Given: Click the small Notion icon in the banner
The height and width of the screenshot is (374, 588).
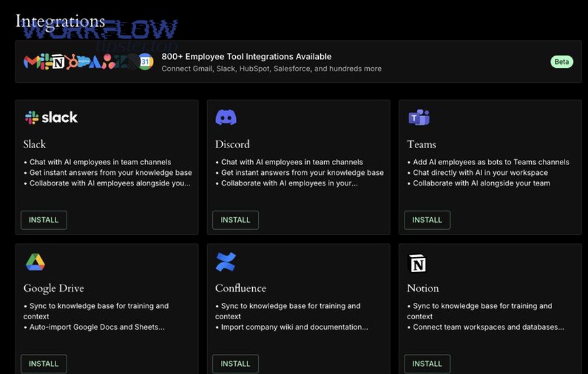Looking at the screenshot, I should click(57, 62).
